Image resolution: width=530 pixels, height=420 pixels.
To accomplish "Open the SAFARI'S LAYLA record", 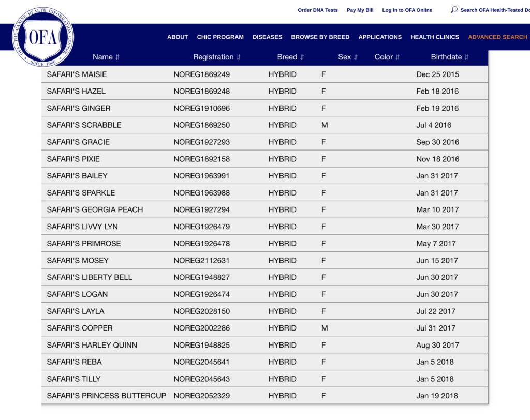I will pos(76,311).
